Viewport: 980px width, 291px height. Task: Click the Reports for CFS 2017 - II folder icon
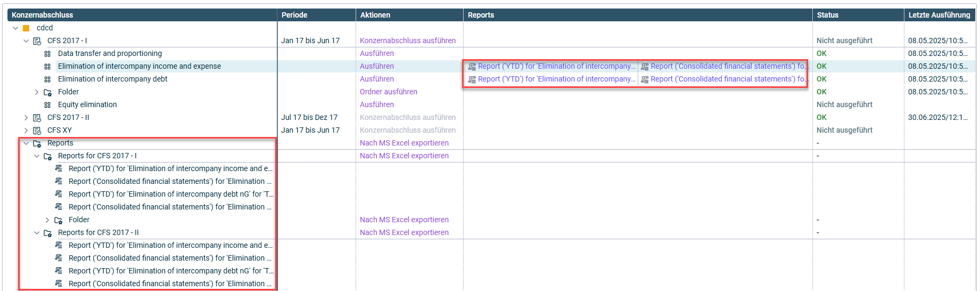click(48, 233)
